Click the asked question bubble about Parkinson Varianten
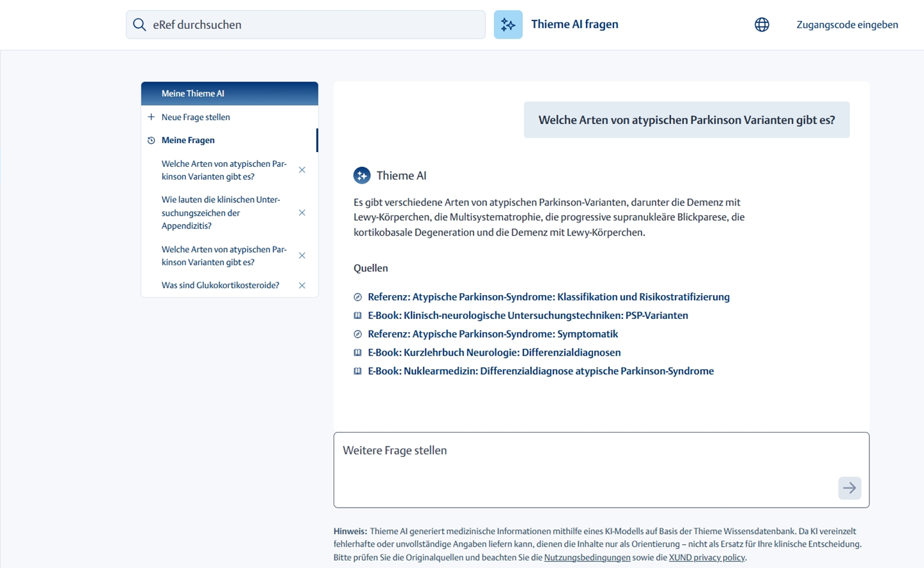 point(687,120)
